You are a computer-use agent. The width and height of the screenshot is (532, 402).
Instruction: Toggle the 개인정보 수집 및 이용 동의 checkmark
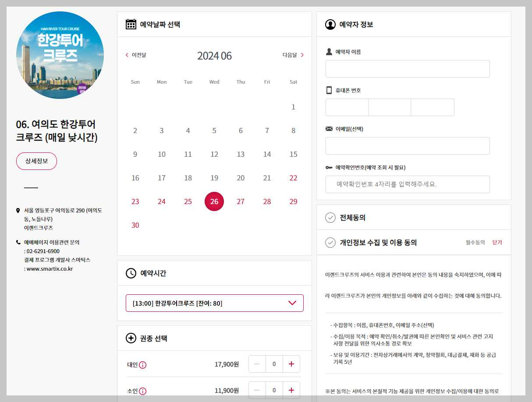(x=330, y=243)
